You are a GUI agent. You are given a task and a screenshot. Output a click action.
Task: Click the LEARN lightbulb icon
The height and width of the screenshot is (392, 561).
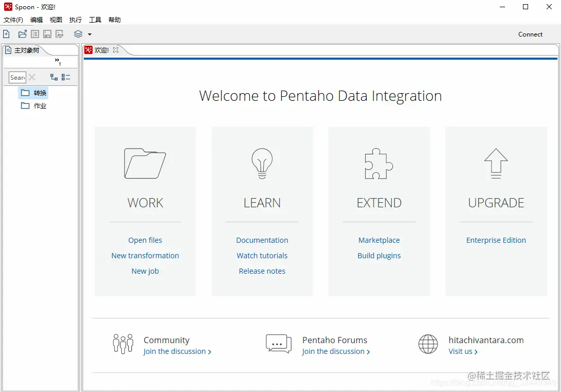click(x=262, y=163)
